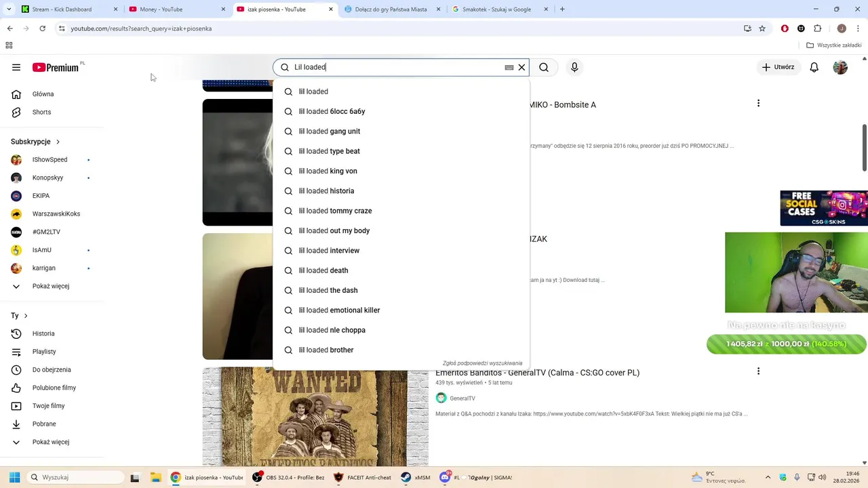Screen dimensions: 868x488
Task: Open Playlisty in the sidebar
Action: [52, 352]
